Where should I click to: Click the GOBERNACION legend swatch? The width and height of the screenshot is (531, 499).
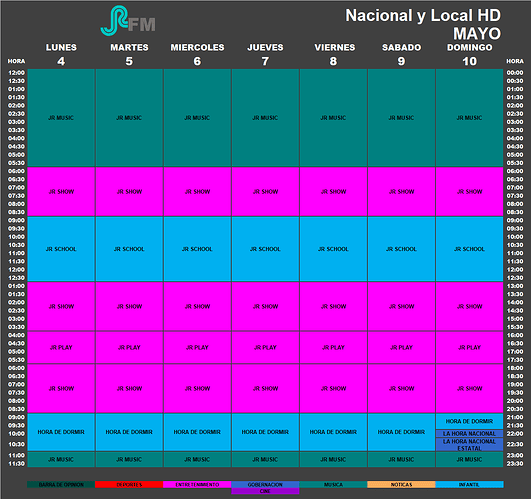click(x=265, y=484)
